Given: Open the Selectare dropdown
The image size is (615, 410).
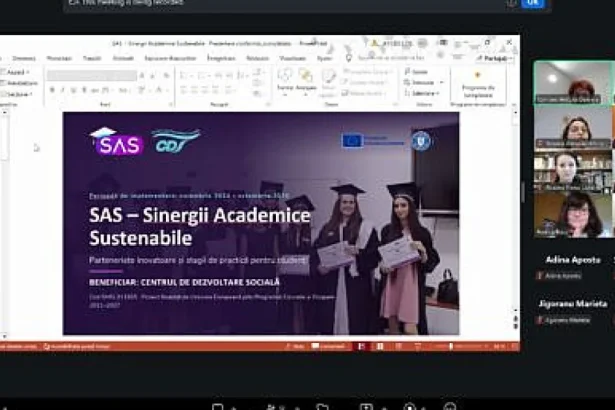Looking at the screenshot, I should coord(422,93).
